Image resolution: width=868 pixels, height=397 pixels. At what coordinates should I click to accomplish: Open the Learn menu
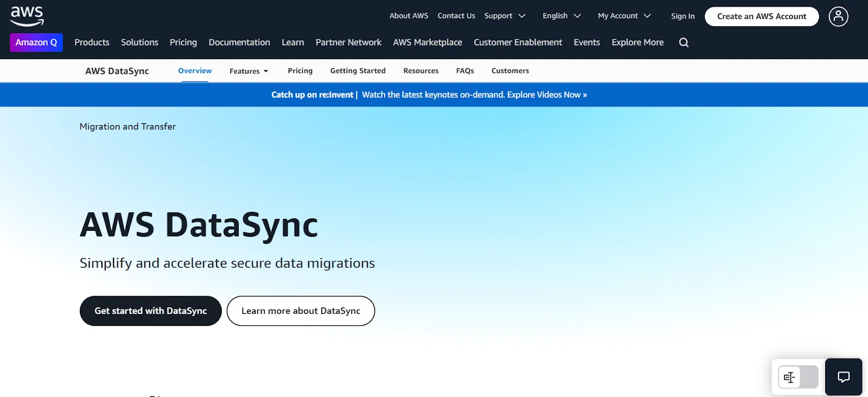(293, 42)
